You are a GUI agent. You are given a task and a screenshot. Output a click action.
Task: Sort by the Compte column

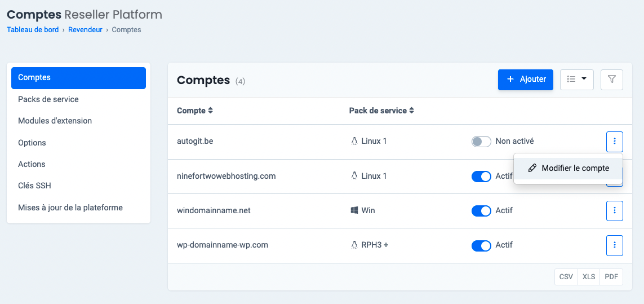(194, 111)
